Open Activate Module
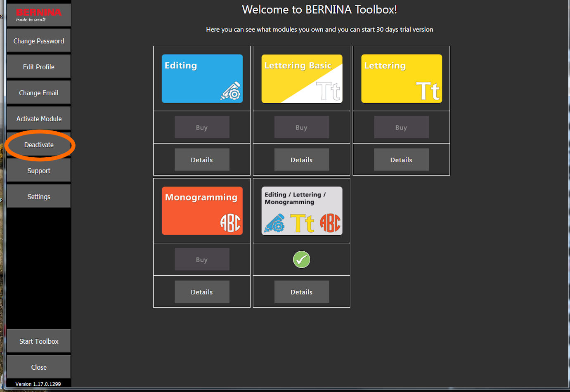 click(x=39, y=119)
